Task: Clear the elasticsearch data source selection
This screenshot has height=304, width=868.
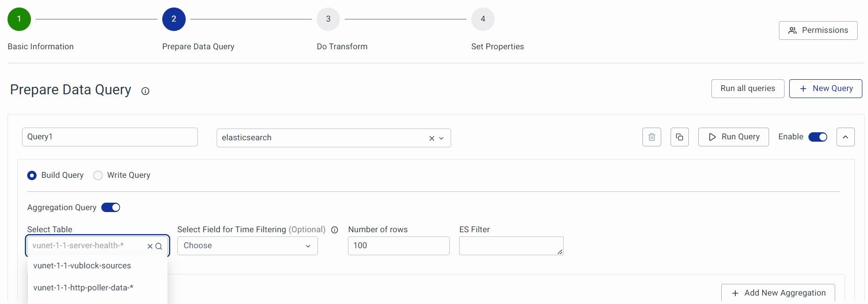Action: coord(431,138)
